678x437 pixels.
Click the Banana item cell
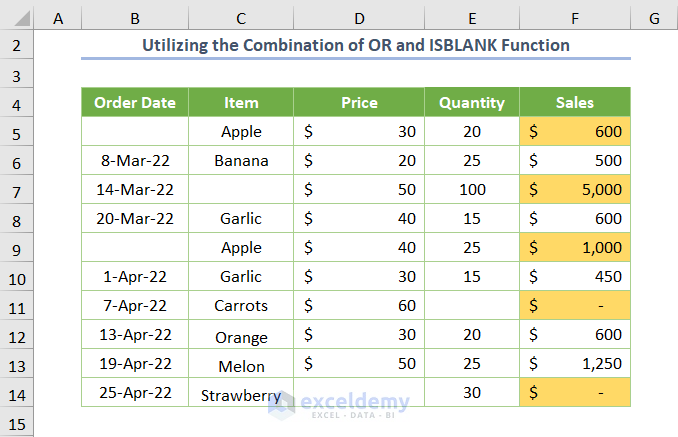click(241, 160)
